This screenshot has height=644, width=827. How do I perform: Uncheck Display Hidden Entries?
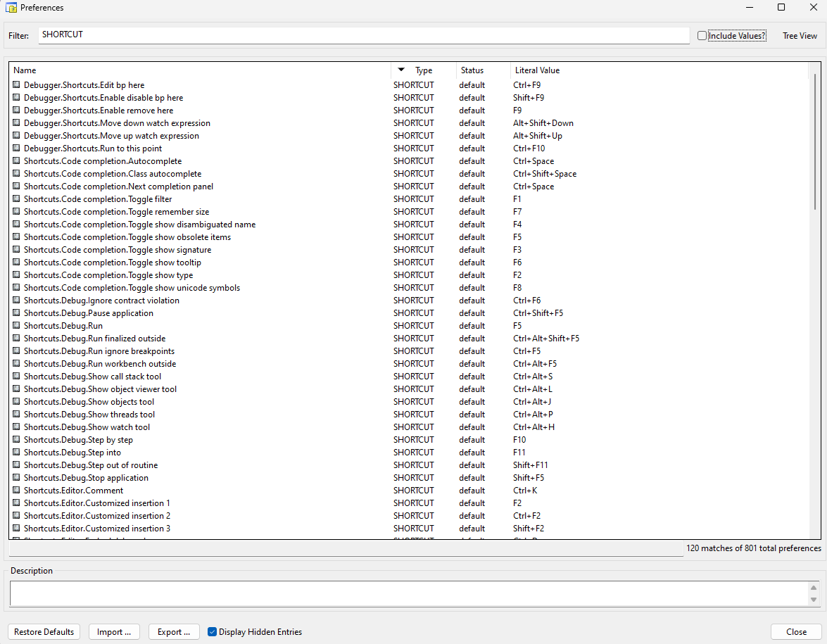pyautogui.click(x=212, y=632)
